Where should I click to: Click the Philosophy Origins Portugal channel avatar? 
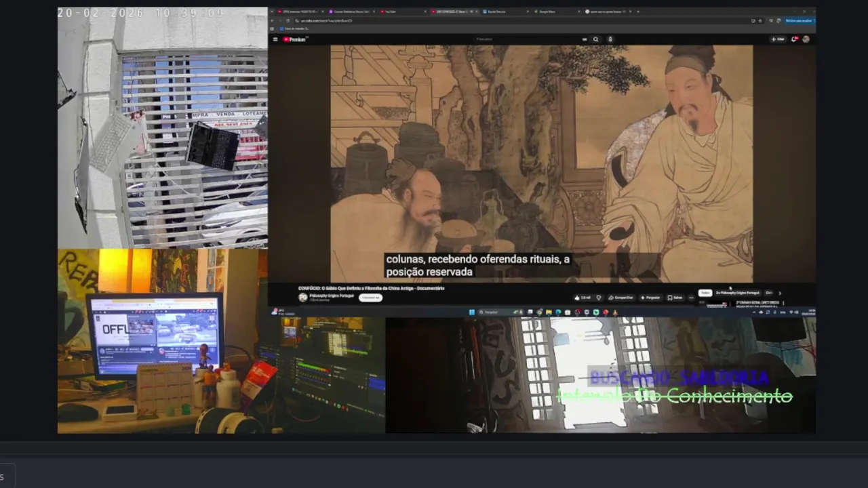(303, 298)
